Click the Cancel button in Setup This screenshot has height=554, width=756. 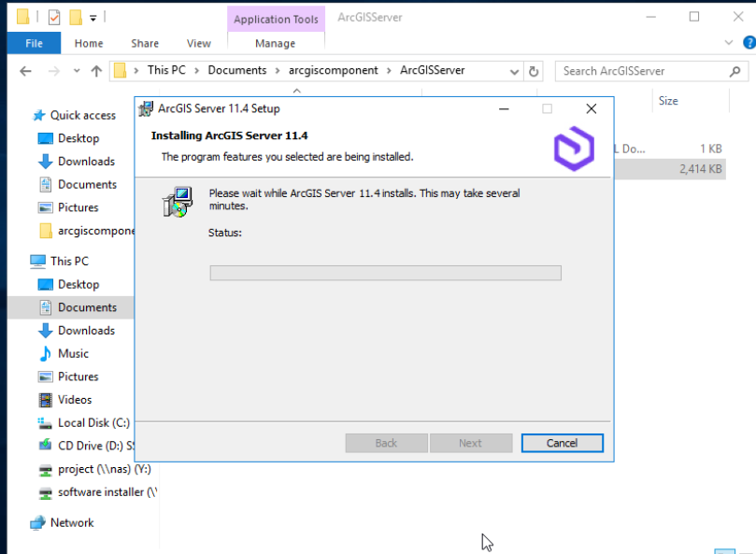[562, 443]
